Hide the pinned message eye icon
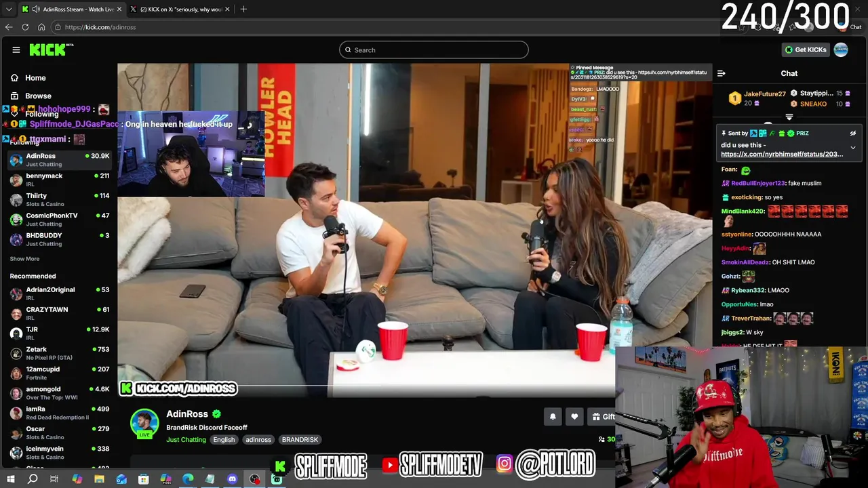 click(x=853, y=134)
